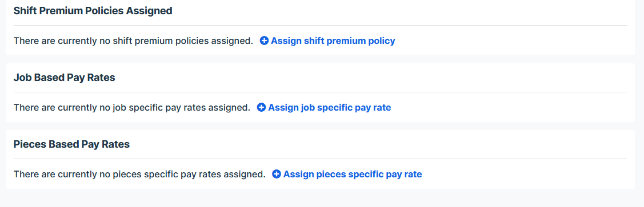Click the plus icon beside job specific pay rate

coord(261,107)
